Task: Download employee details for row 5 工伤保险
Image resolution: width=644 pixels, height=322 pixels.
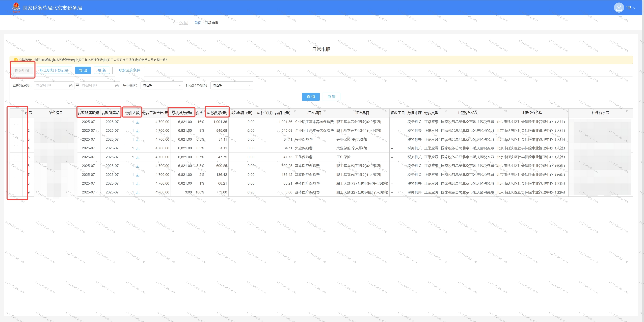Action: pos(138,157)
